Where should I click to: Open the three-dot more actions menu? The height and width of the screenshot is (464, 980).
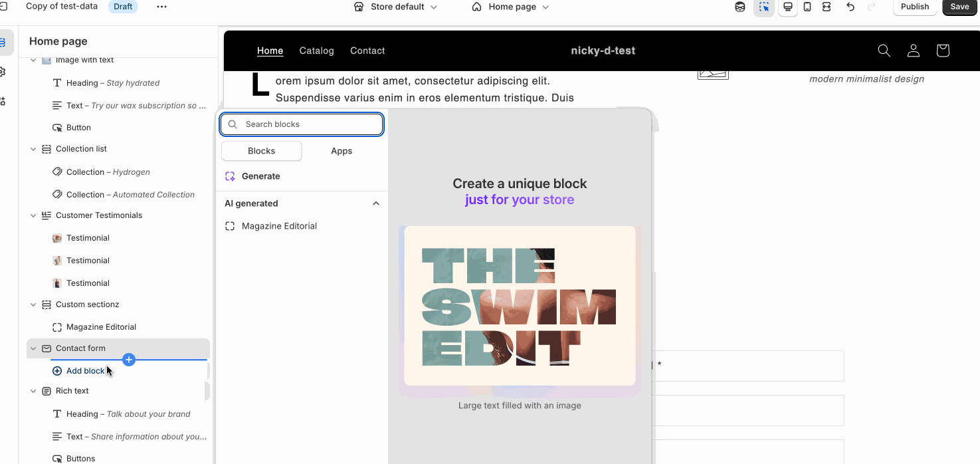click(x=161, y=7)
